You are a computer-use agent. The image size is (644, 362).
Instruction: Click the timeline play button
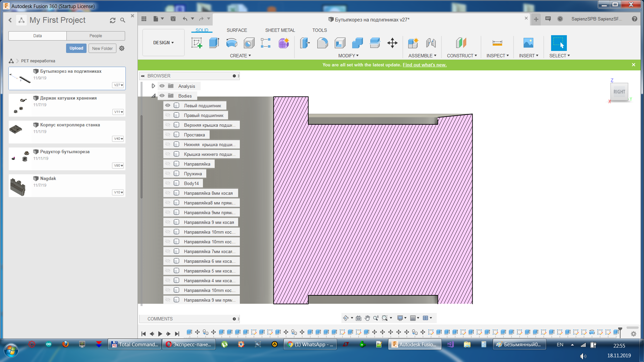(160, 334)
